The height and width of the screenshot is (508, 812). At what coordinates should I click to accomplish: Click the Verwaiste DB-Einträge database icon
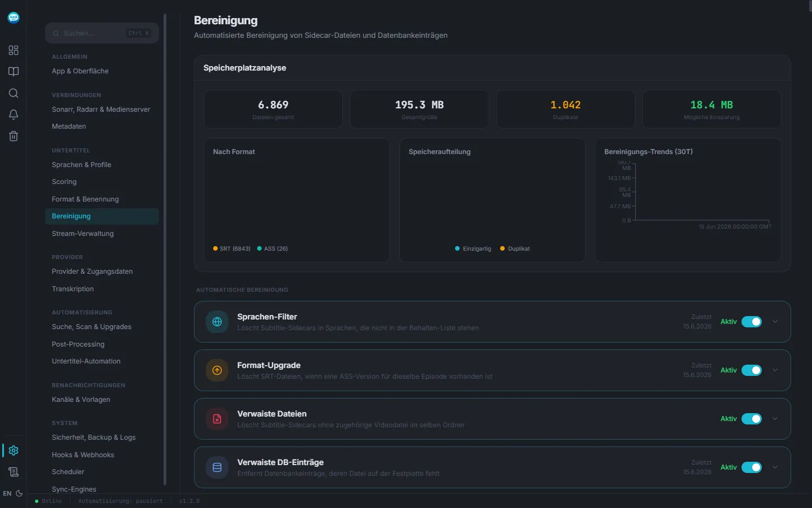tap(217, 467)
